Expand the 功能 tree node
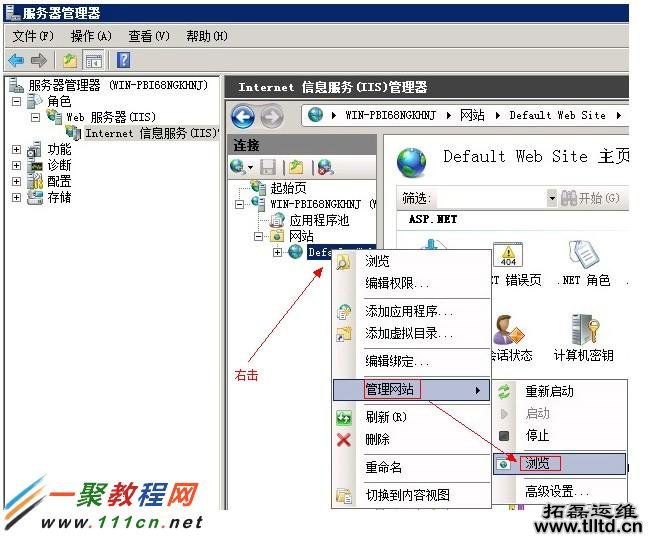The image size is (648, 540). (16, 149)
